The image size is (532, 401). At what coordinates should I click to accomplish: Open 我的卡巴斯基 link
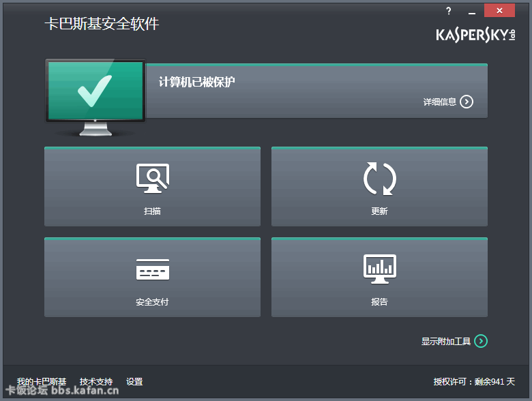tap(42, 382)
